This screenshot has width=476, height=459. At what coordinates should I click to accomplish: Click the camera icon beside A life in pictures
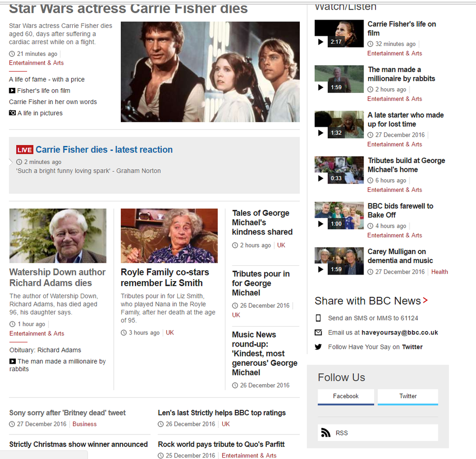tap(13, 113)
